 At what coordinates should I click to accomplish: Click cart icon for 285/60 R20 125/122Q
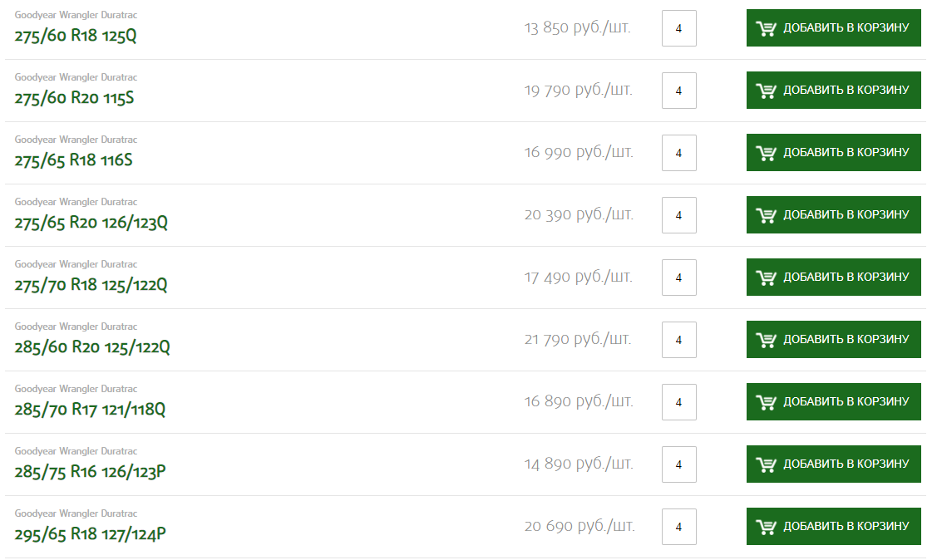pos(766,340)
